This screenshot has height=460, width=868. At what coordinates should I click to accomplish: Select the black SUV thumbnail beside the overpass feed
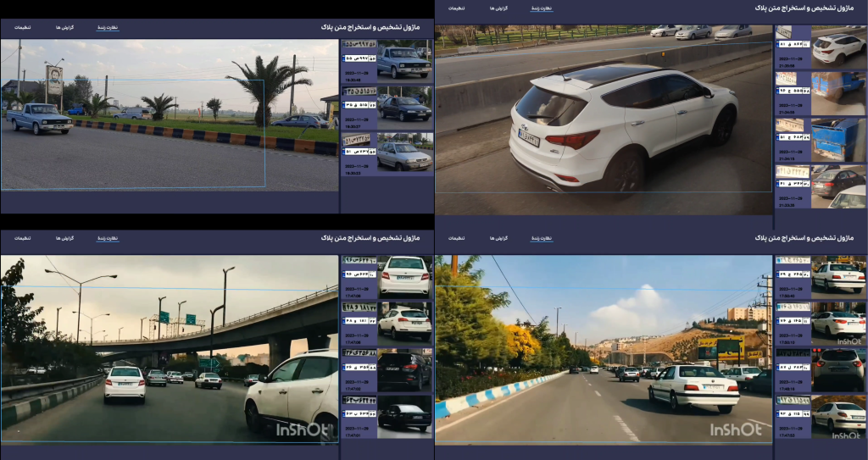(404, 369)
